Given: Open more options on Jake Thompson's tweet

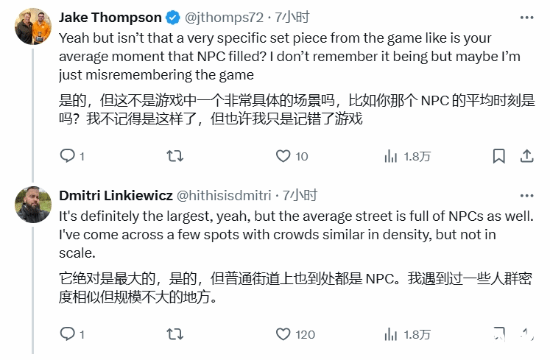Looking at the screenshot, I should [x=526, y=17].
